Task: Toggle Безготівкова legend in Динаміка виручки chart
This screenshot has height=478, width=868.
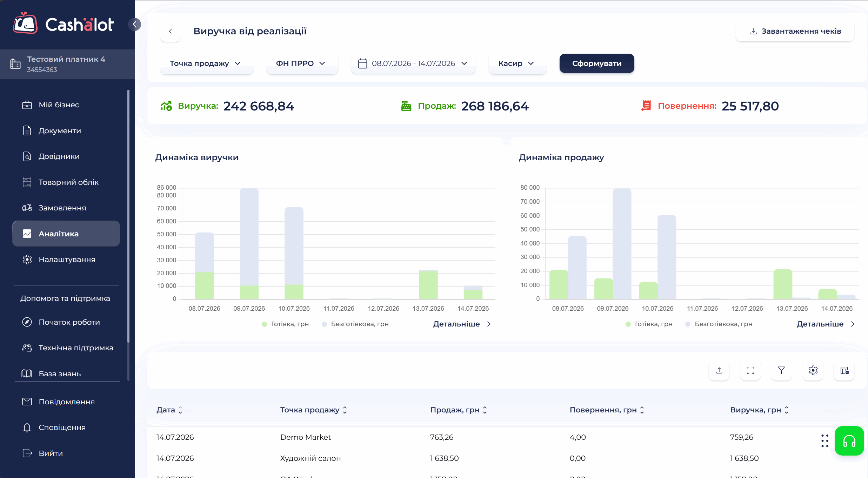Action: (x=355, y=324)
